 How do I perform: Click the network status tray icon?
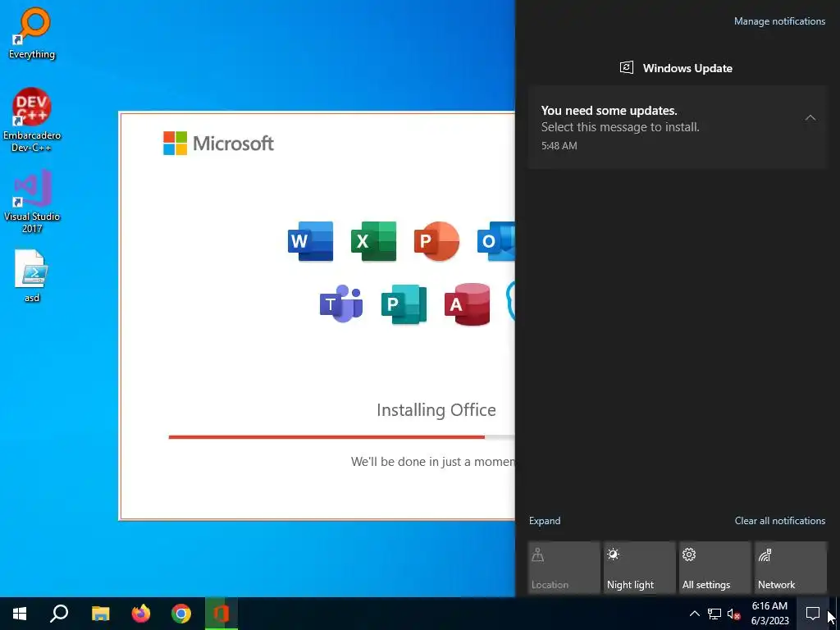tap(714, 614)
